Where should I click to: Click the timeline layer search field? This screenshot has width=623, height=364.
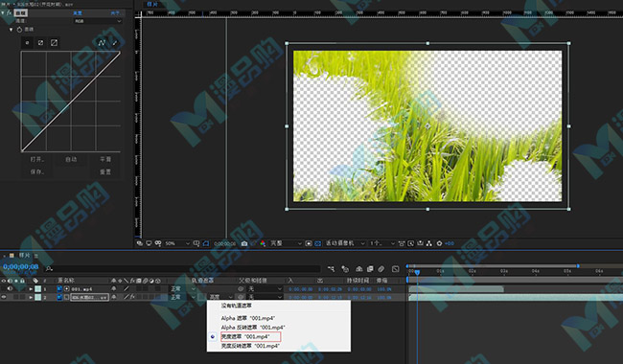click(x=183, y=269)
